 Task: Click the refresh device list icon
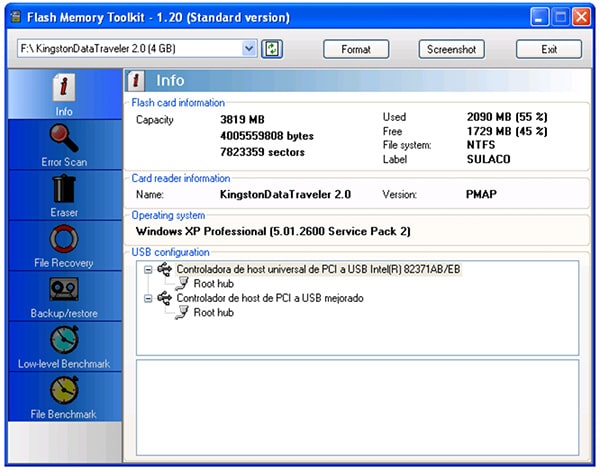pos(272,49)
